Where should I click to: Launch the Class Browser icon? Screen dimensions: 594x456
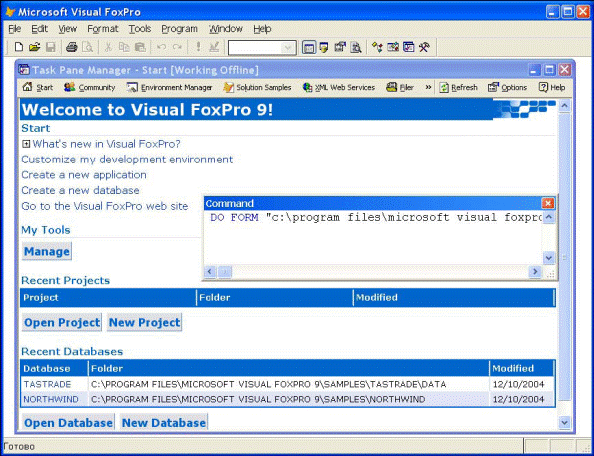click(377, 48)
